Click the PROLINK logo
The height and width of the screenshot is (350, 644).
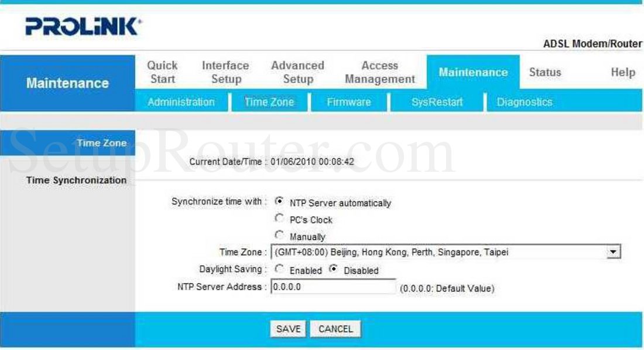tap(81, 27)
